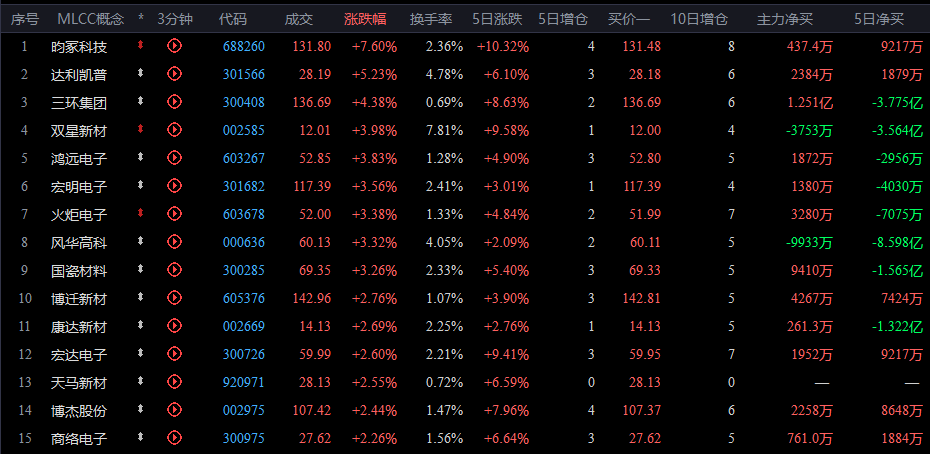
Task: Click the red marker icon beside 火炬电子
Action: pos(141,212)
